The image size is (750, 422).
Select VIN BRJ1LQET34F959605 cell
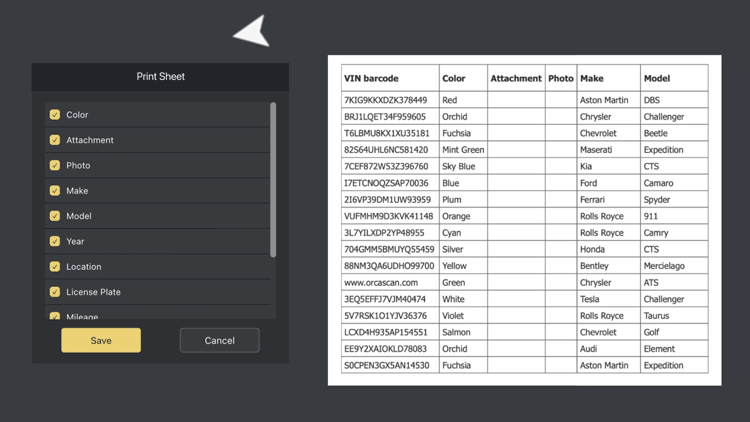tap(390, 117)
